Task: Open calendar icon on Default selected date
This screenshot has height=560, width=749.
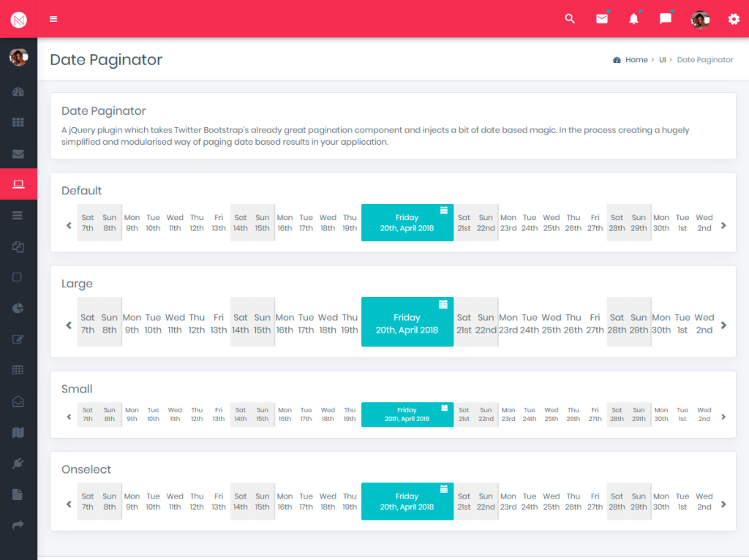Action: [x=444, y=210]
